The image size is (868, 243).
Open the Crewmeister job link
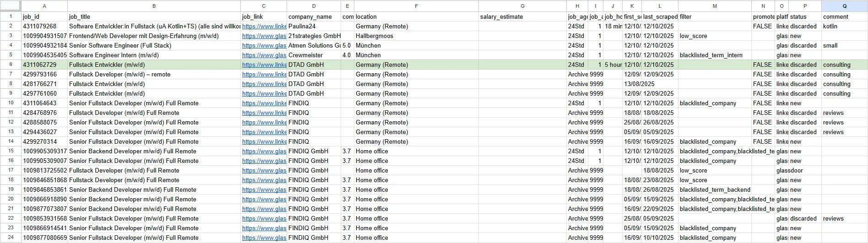point(264,55)
